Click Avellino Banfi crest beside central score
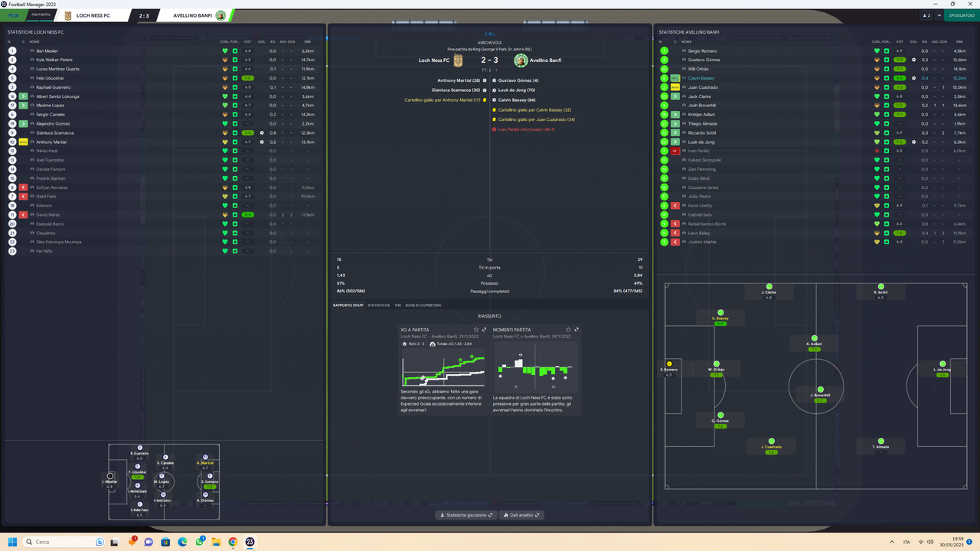This screenshot has height=551, width=980. tap(521, 60)
